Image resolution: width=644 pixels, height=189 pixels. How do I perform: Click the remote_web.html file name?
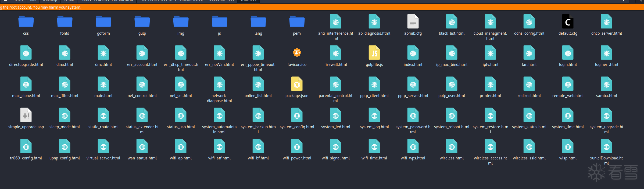(x=568, y=96)
